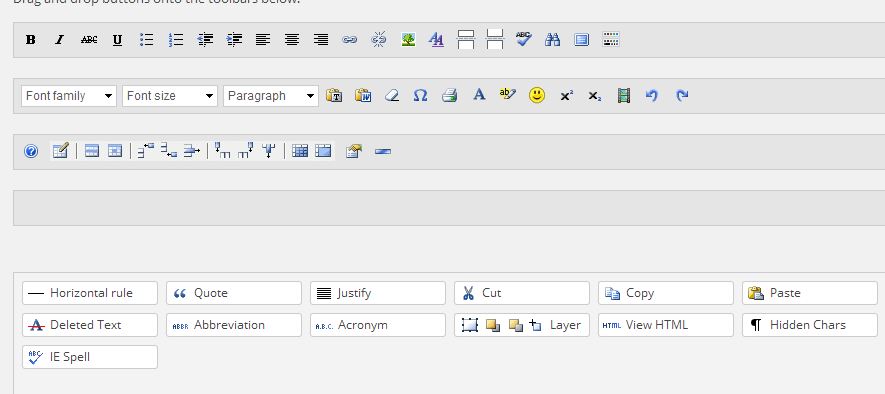The height and width of the screenshot is (394, 885).
Task: Click the Delete row icon
Action: point(192,151)
